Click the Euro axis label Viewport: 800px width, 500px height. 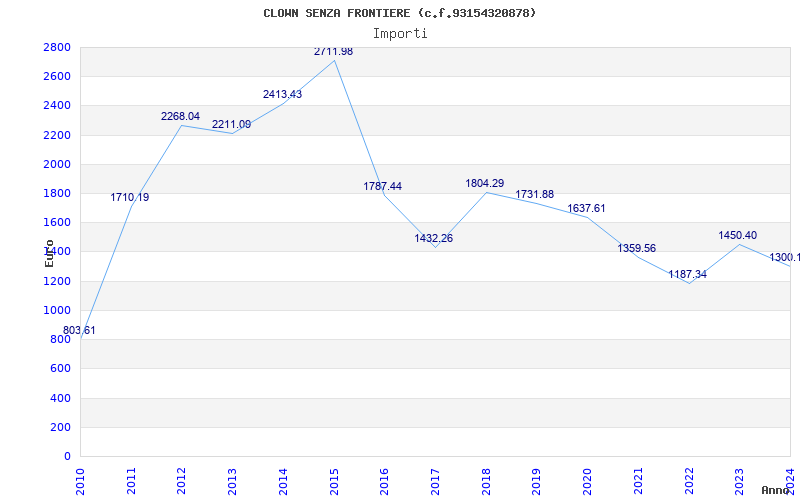(49, 253)
